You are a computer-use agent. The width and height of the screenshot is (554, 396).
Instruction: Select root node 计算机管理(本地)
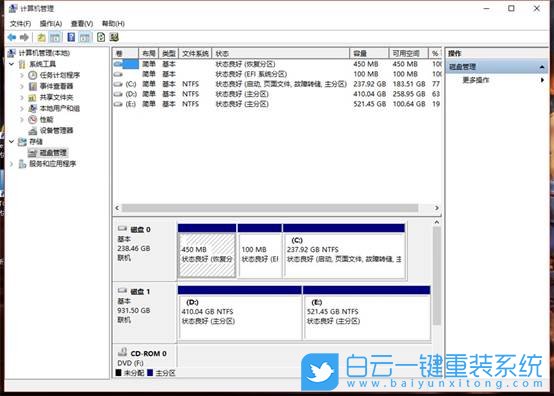point(44,53)
